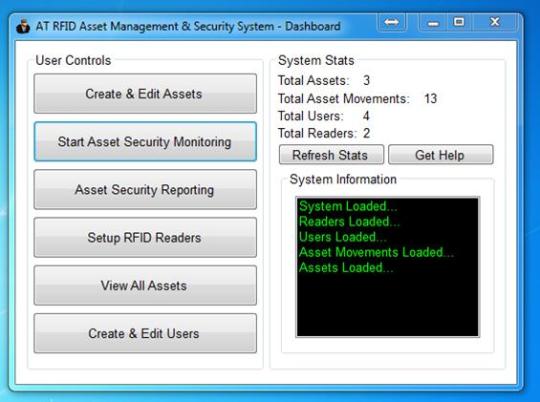Open Create & Edit Users
The height and width of the screenshot is (402, 540).
click(x=145, y=333)
